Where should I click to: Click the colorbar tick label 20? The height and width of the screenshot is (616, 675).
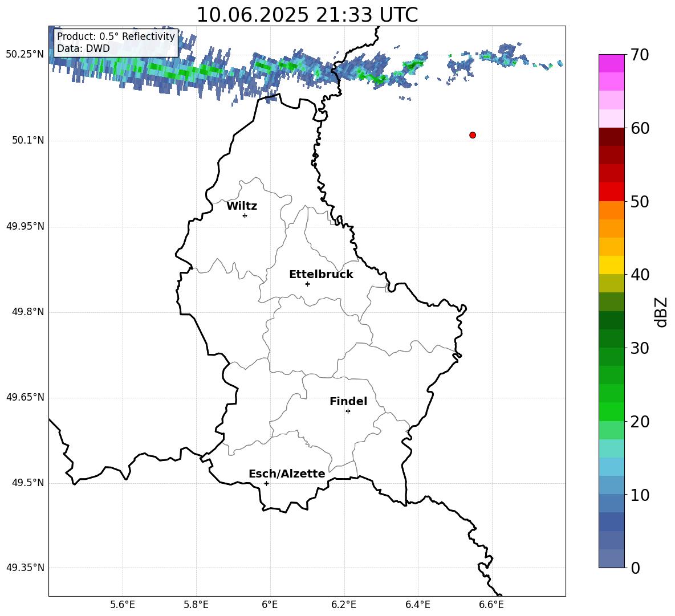pos(640,422)
